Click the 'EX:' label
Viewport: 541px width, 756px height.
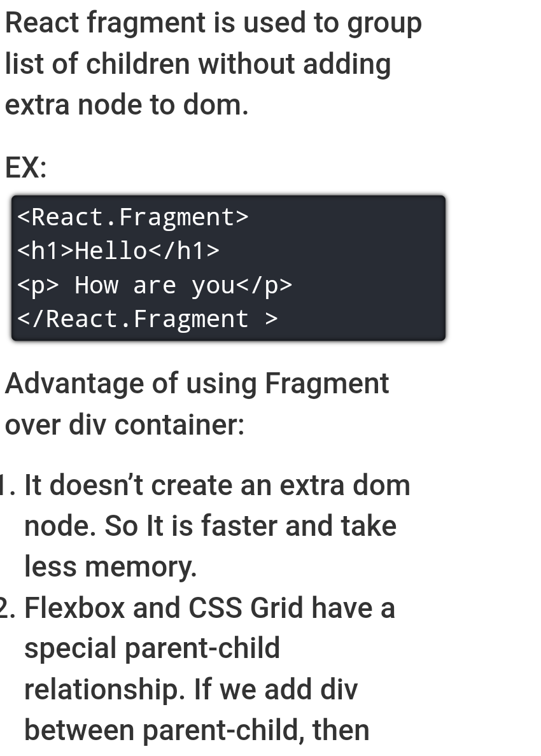pyautogui.click(x=26, y=168)
